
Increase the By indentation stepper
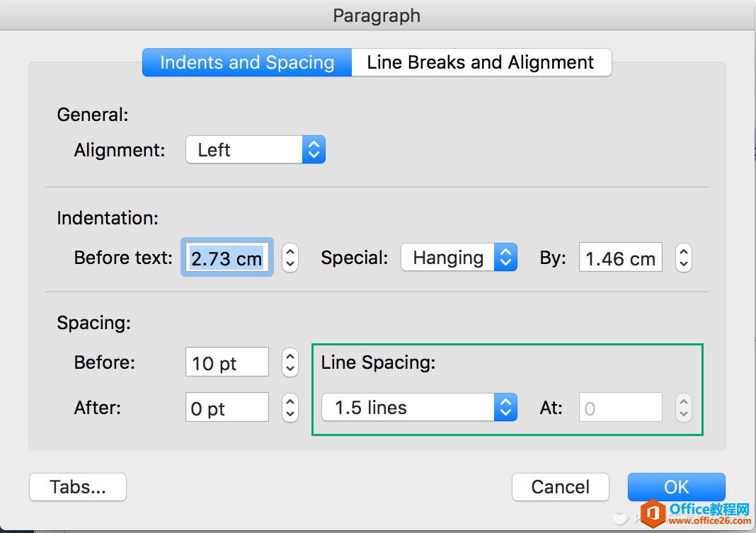click(x=683, y=251)
